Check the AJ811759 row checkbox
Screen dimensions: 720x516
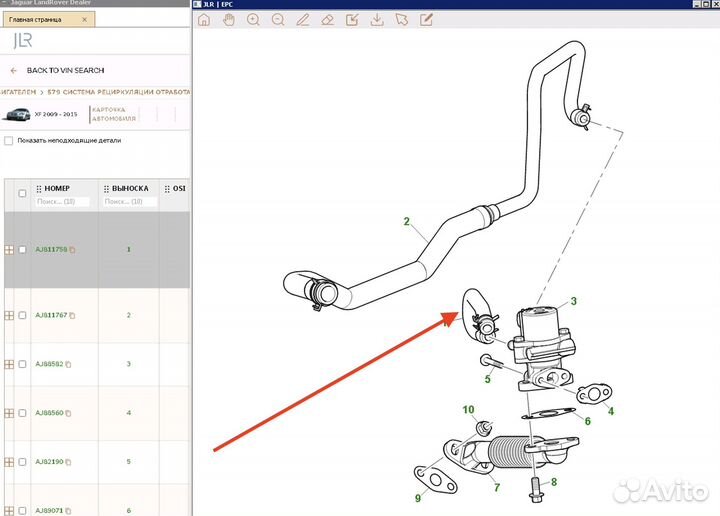point(22,249)
